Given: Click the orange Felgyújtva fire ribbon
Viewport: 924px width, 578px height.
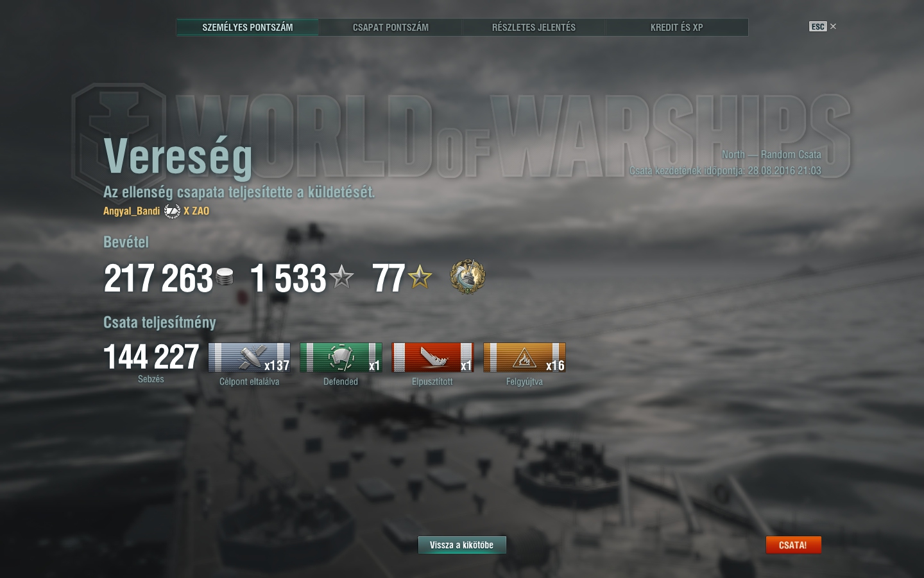Looking at the screenshot, I should pos(524,358).
